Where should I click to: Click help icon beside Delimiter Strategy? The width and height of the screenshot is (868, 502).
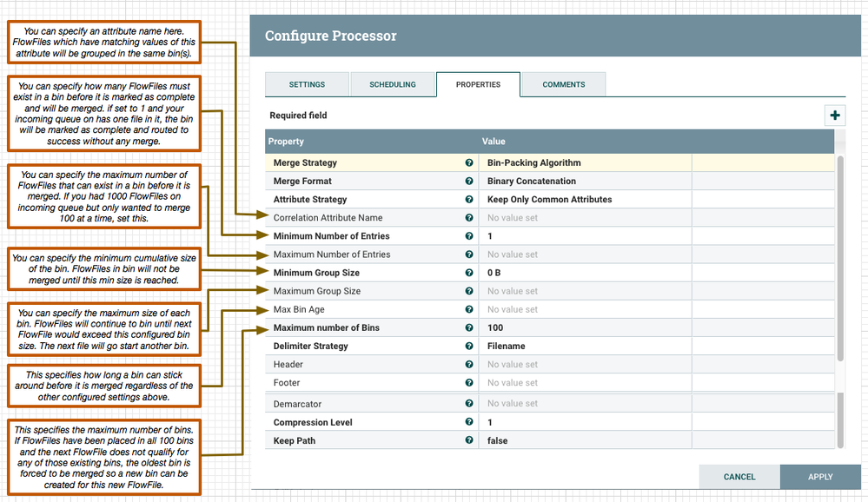click(x=469, y=346)
